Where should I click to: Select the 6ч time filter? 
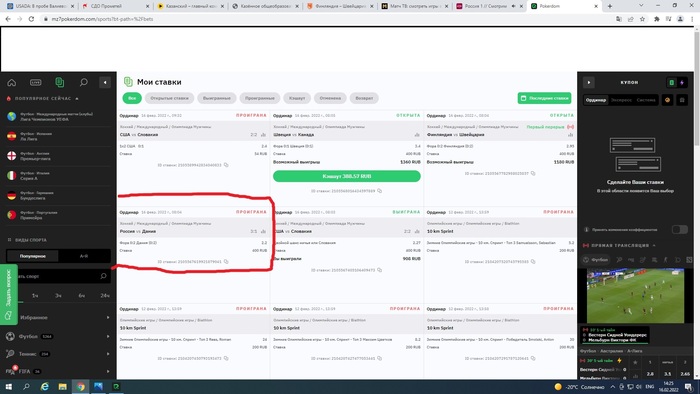(81, 295)
